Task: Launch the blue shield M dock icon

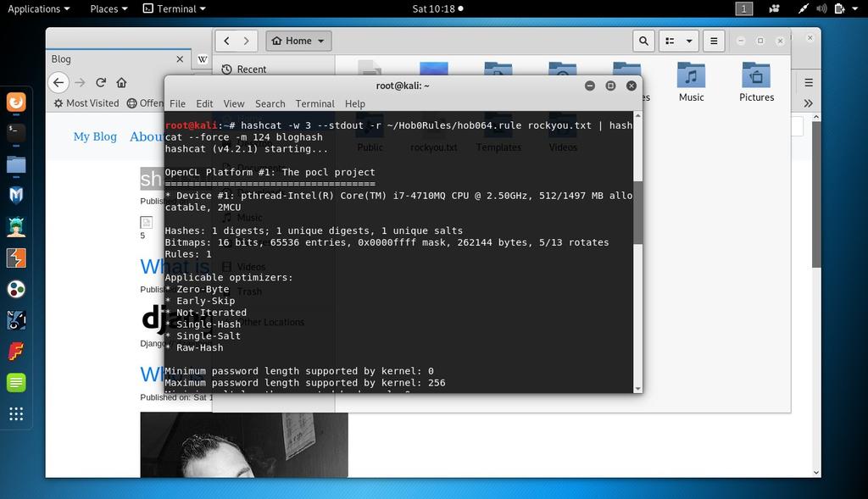Action: pos(16,196)
